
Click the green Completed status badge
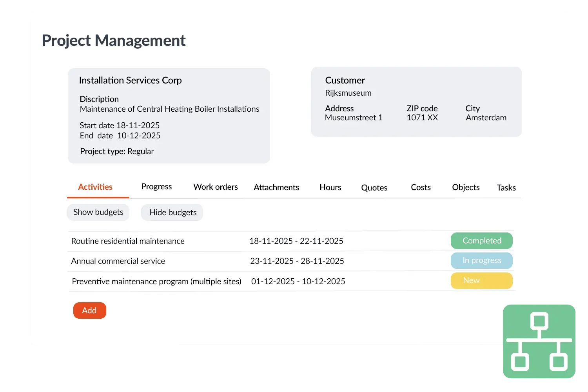pos(481,241)
